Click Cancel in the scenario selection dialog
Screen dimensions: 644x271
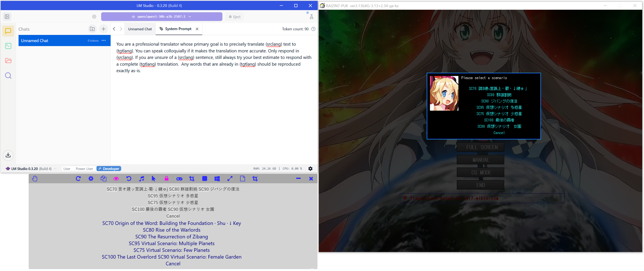click(x=499, y=133)
